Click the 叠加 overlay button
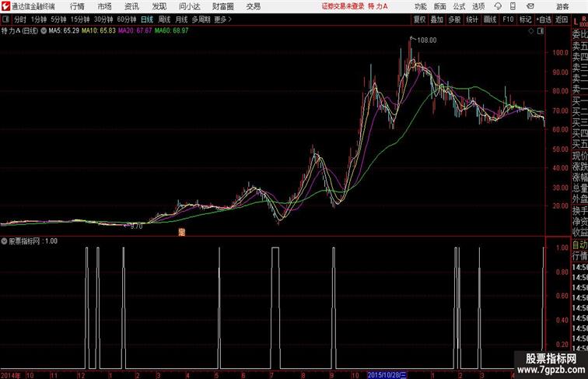The width and height of the screenshot is (588, 379). (437, 19)
